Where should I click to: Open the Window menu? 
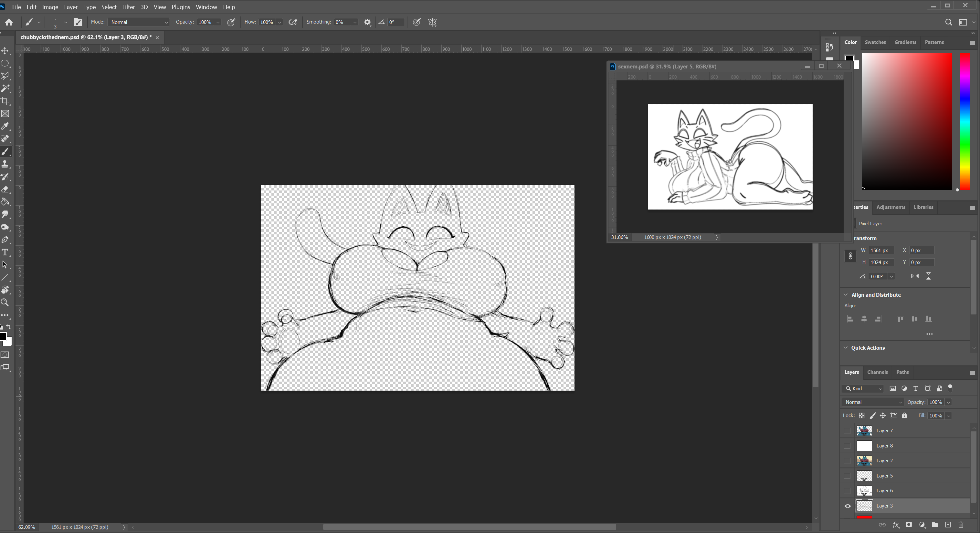(x=206, y=7)
